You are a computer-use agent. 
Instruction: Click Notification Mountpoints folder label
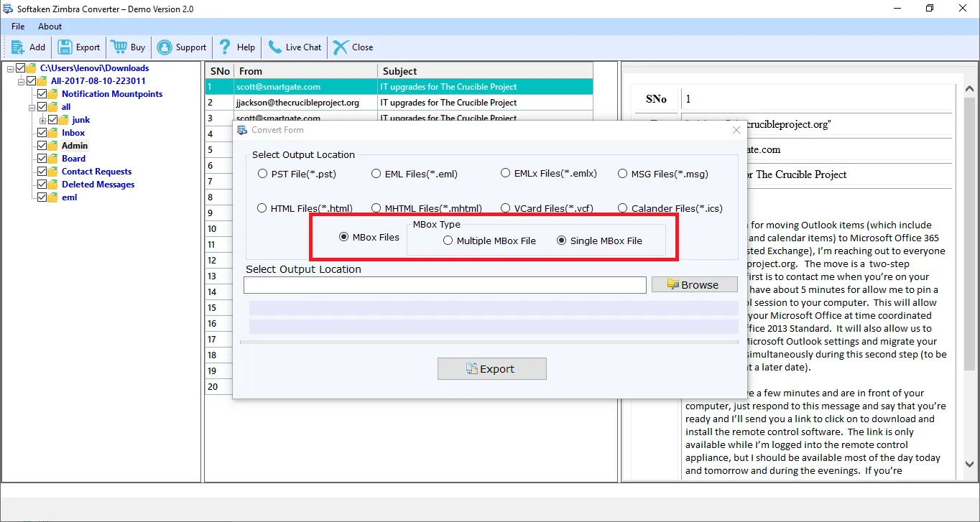click(x=112, y=94)
